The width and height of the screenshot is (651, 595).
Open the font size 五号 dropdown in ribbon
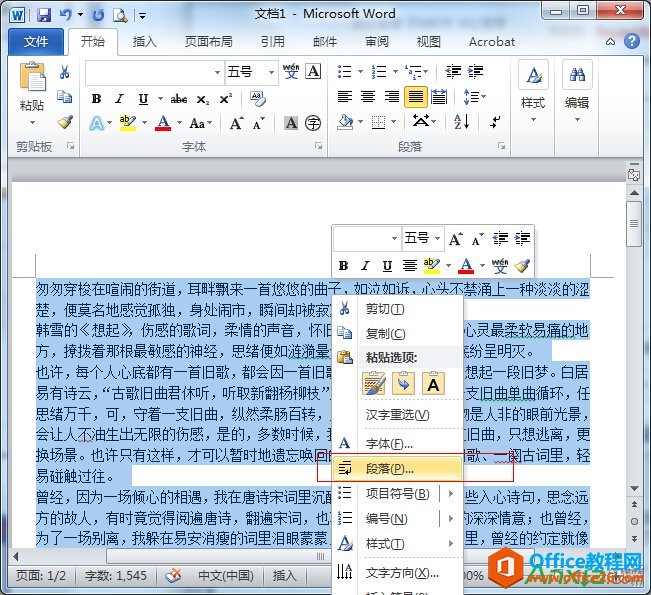271,72
